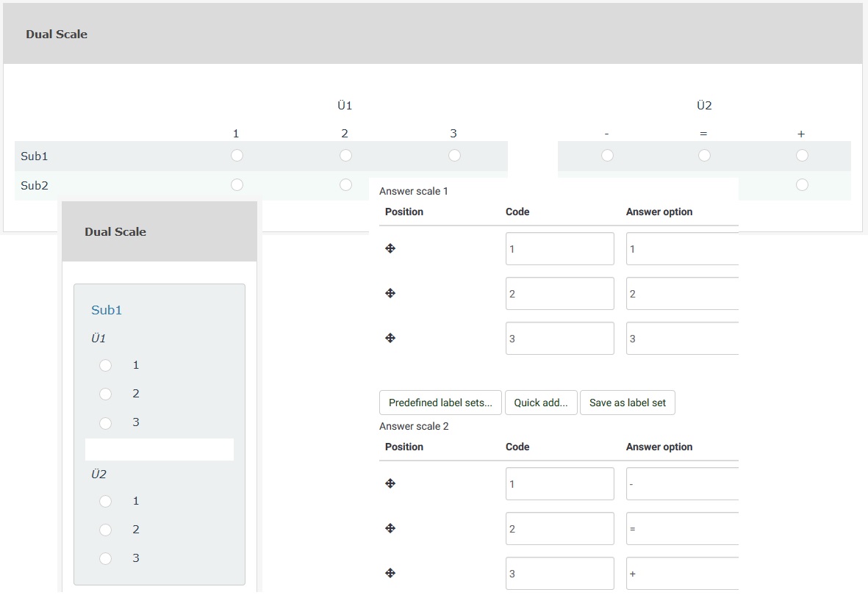
Task: Click drag handle for Answer scale 1 third row
Action: coord(390,339)
